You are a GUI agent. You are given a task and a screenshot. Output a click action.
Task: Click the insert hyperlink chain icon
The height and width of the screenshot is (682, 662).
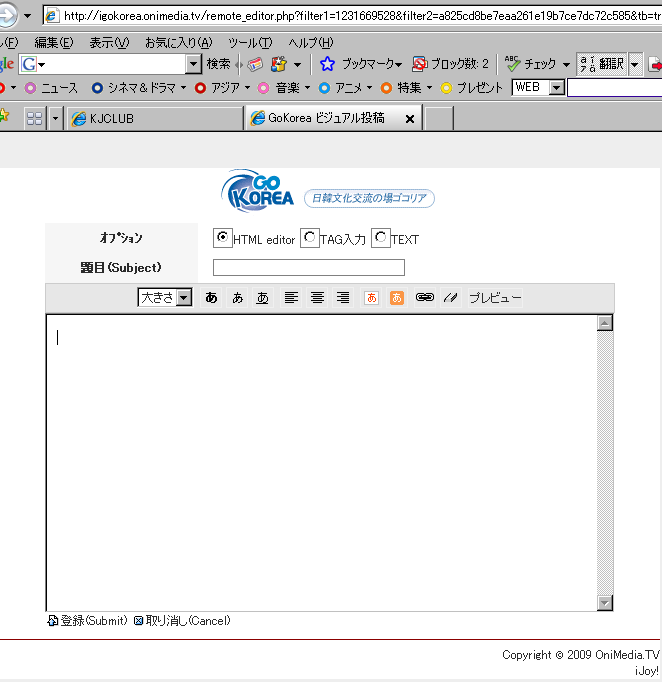coord(424,298)
